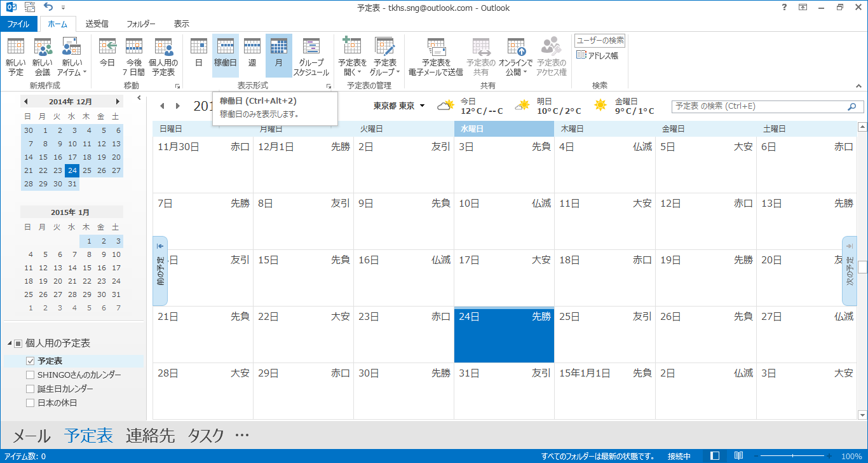
Task: Click the 今日 weather forecast 12°C
Action: click(471, 106)
